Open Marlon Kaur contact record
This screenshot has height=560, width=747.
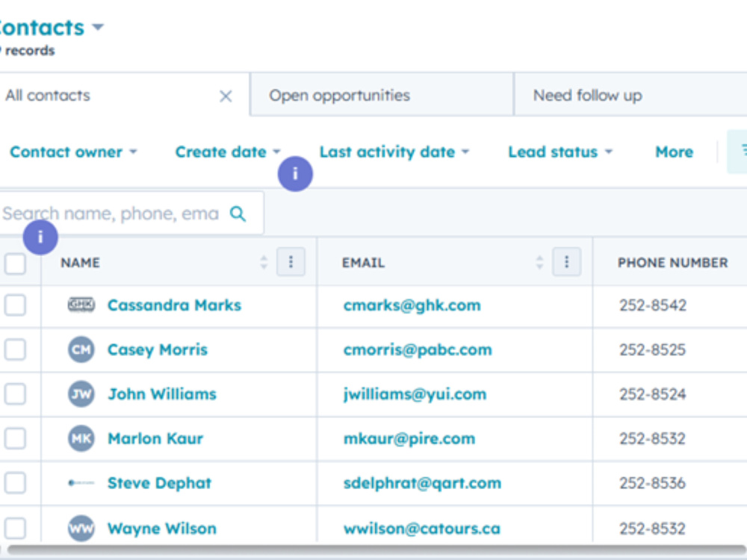point(155,438)
